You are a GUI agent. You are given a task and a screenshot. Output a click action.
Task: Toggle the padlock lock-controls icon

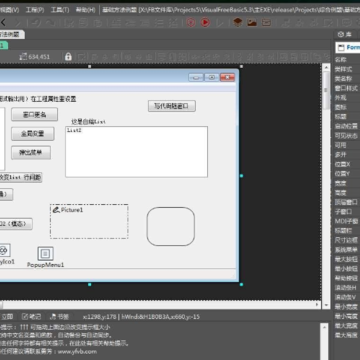pos(68,56)
